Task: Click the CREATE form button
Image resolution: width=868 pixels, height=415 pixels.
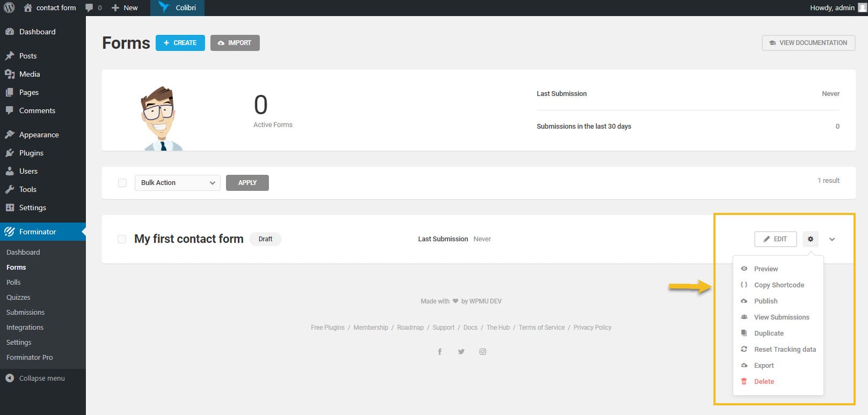Action: click(x=180, y=43)
